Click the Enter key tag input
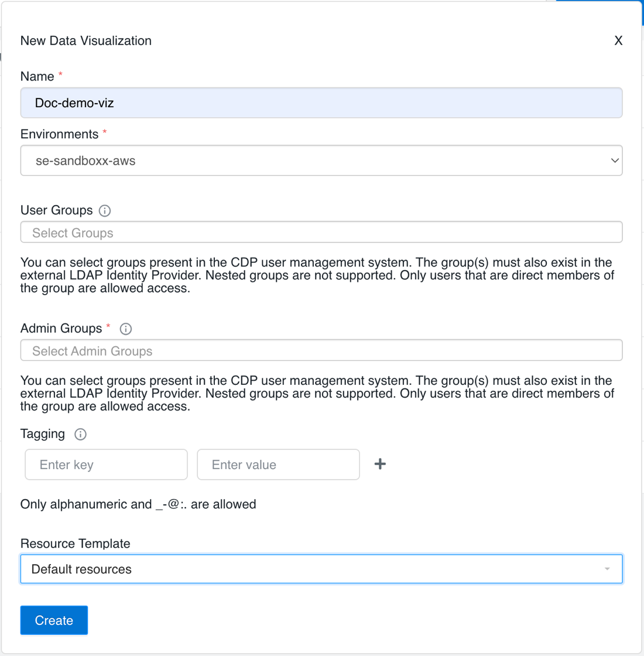The width and height of the screenshot is (644, 656). pyautogui.click(x=106, y=464)
